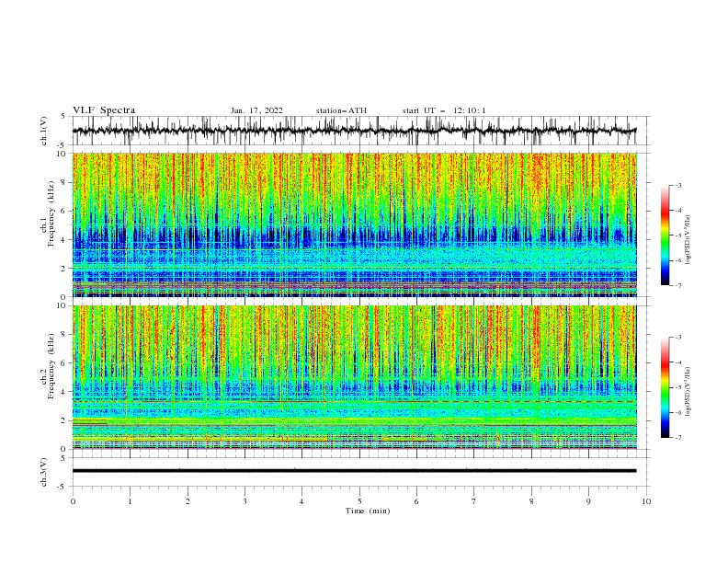Click the ch.1 black voltage waveform trace
Image resolution: width=728 pixels, height=563 pixels.
pos(354,131)
